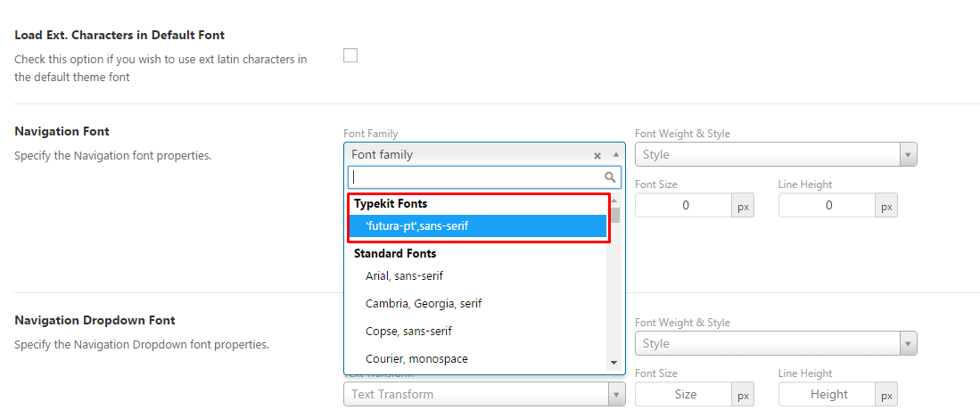The width and height of the screenshot is (980, 410).
Task: Pick the Cambria, Georgia, serif font option
Action: coord(424,304)
